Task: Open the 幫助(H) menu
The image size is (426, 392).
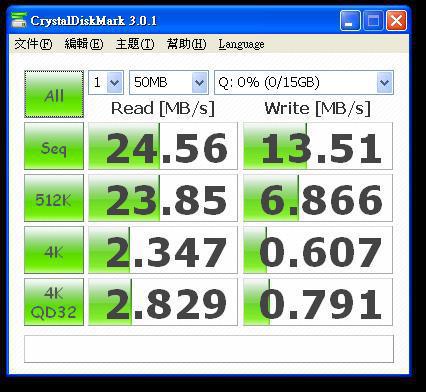Action: click(x=187, y=44)
